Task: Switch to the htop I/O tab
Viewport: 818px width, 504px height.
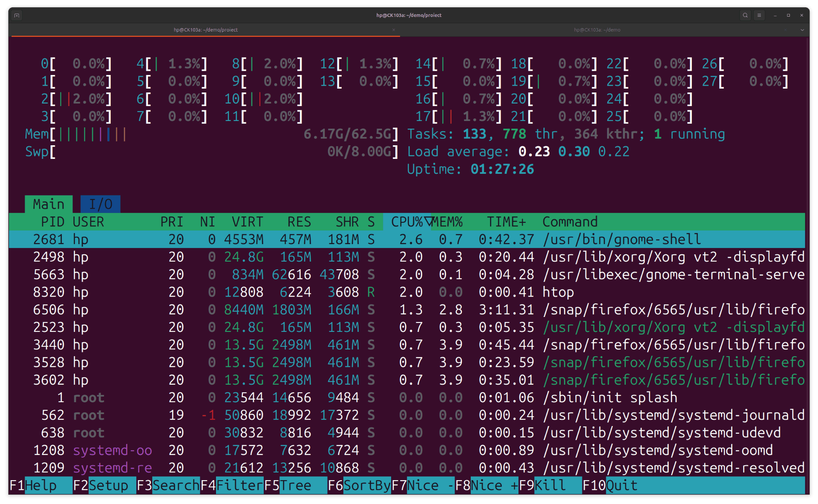Action: [x=101, y=204]
